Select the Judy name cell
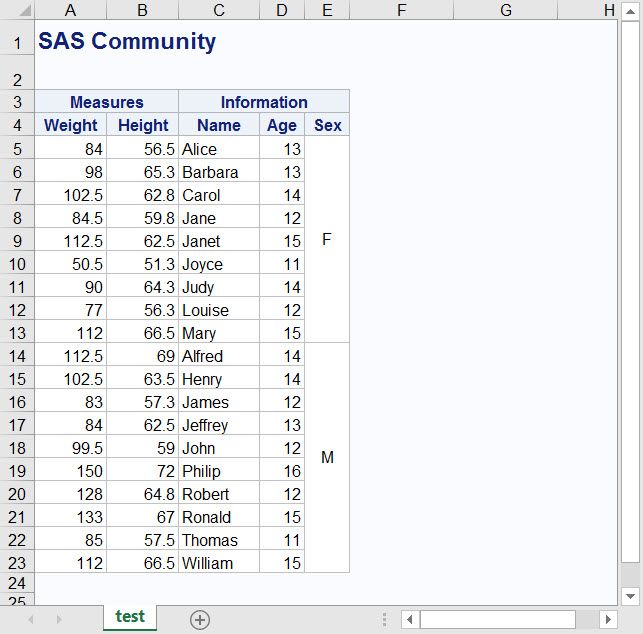The height and width of the screenshot is (634, 643). (219, 287)
